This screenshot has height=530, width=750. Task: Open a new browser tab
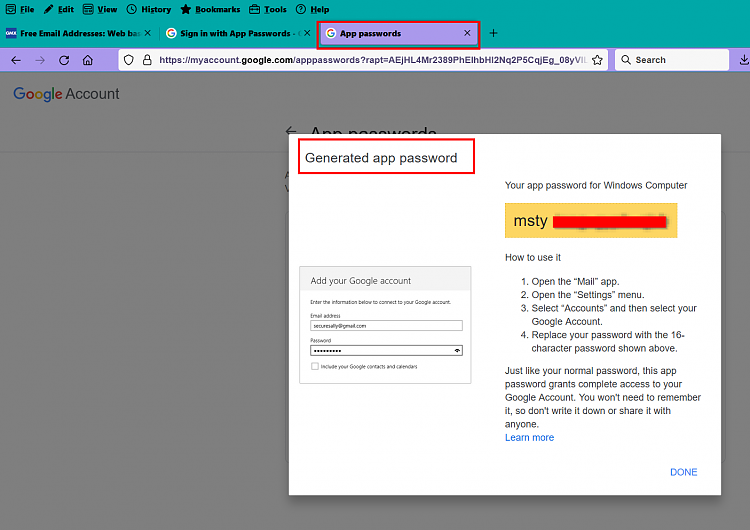click(494, 33)
